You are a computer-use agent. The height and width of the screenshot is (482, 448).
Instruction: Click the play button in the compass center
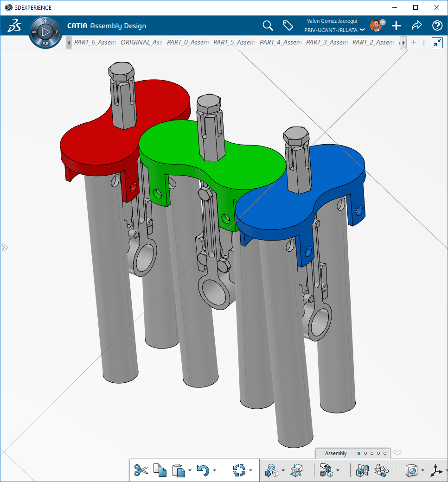[x=45, y=32]
